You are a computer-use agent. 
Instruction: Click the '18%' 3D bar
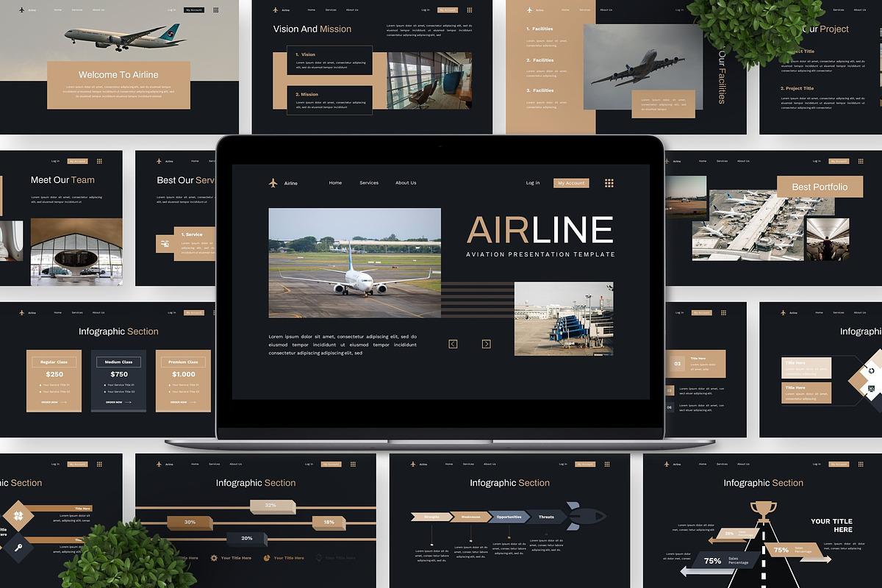329,522
